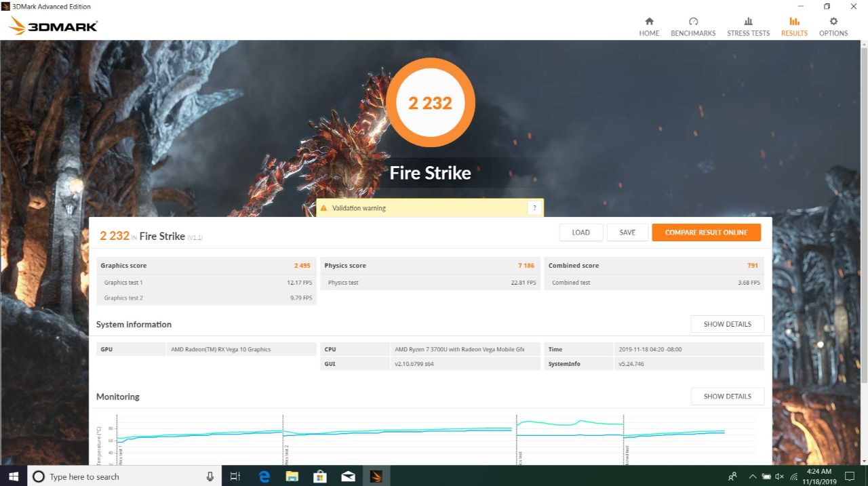868x486 pixels.
Task: Click the 3DMark logo
Action: (54, 26)
